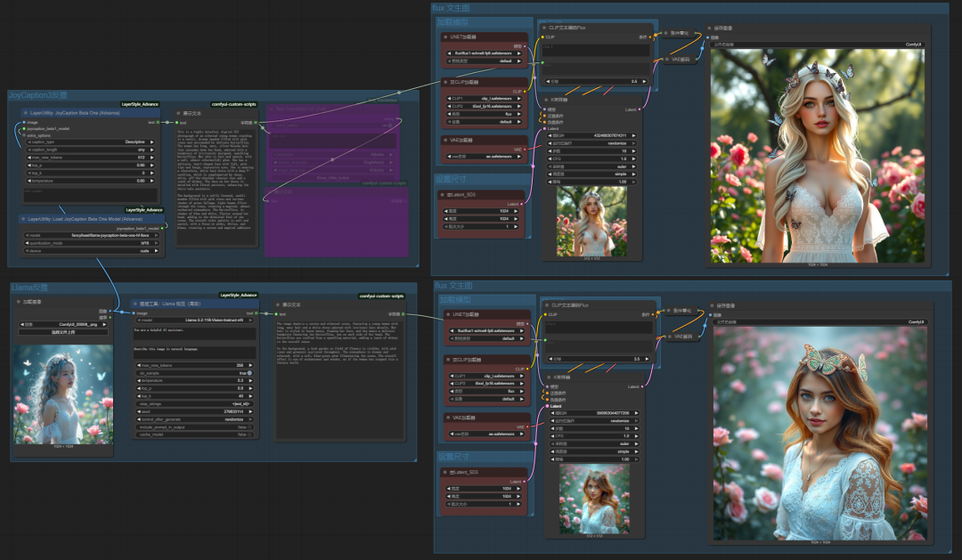Open euler sampler dropdown in upper K采样器
The image size is (962, 560).
[x=592, y=166]
